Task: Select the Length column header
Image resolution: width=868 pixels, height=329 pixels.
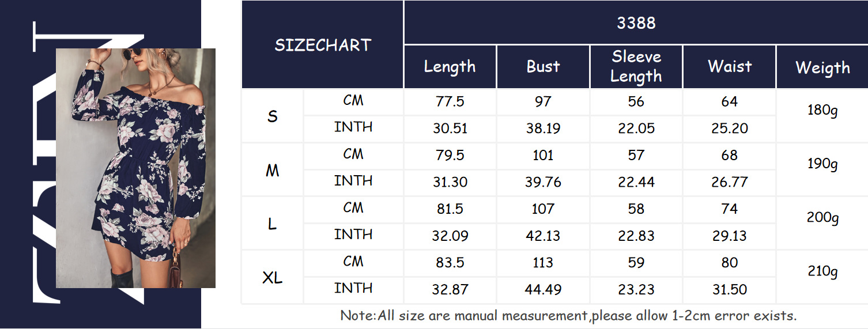Action: [x=450, y=67]
